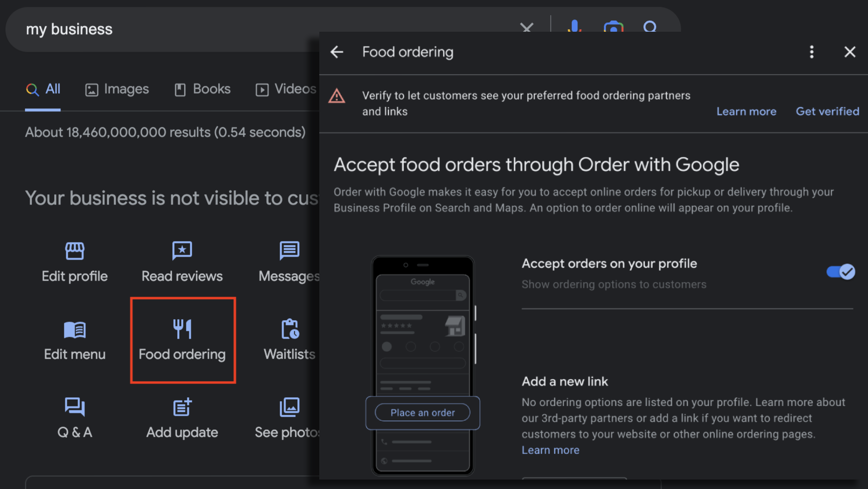This screenshot has width=868, height=489.
Task: Click the magnifying glass search button
Action: click(x=650, y=26)
